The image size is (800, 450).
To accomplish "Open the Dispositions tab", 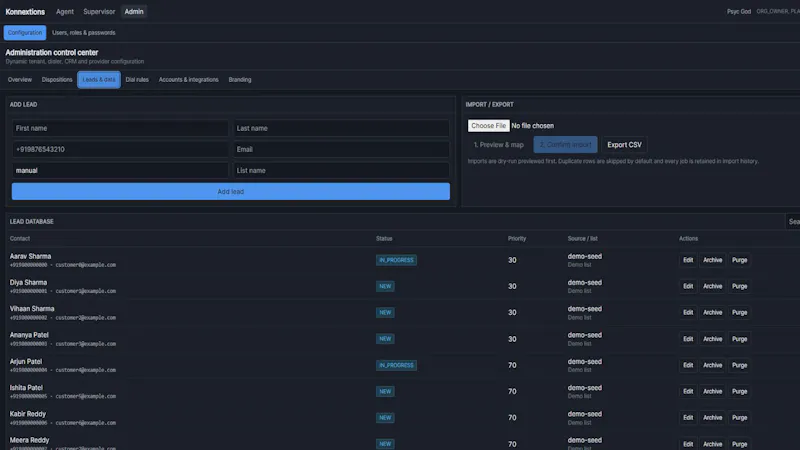I will [x=57, y=80].
